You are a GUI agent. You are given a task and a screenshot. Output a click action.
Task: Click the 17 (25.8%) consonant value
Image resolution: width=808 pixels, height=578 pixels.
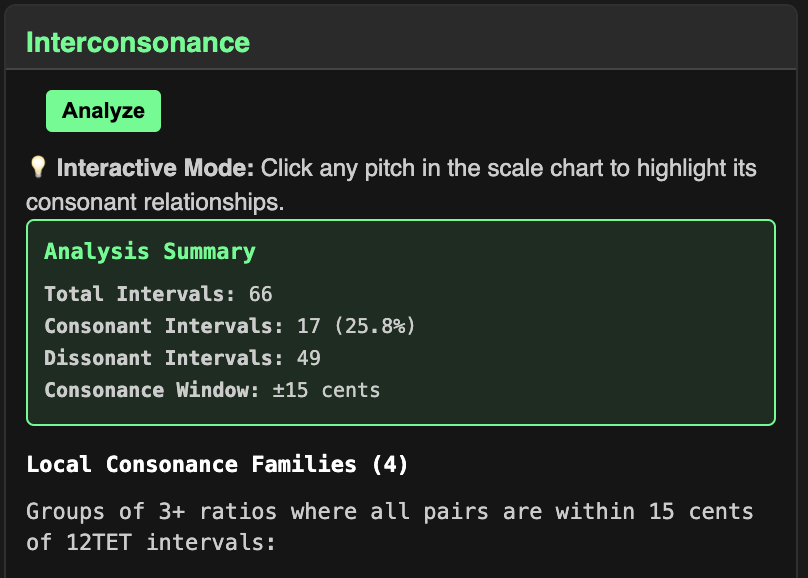(x=356, y=326)
